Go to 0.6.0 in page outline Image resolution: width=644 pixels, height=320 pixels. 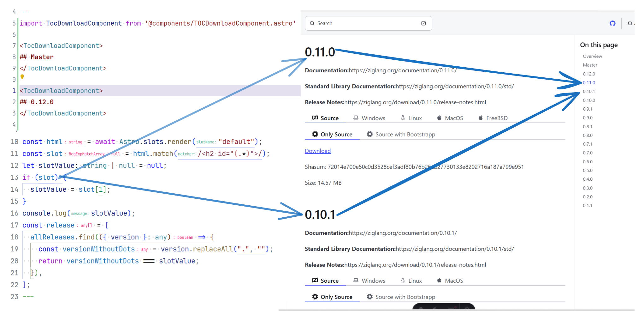[588, 162]
